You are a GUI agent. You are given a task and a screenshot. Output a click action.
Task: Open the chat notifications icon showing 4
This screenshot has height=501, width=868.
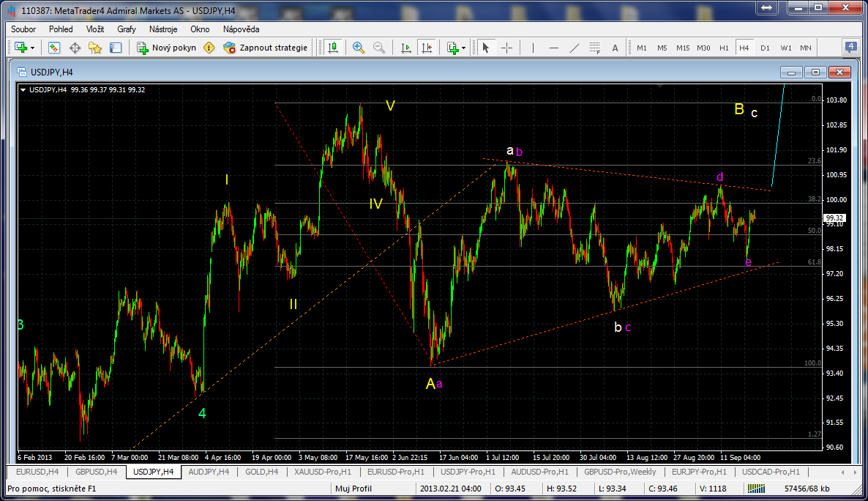point(851,47)
